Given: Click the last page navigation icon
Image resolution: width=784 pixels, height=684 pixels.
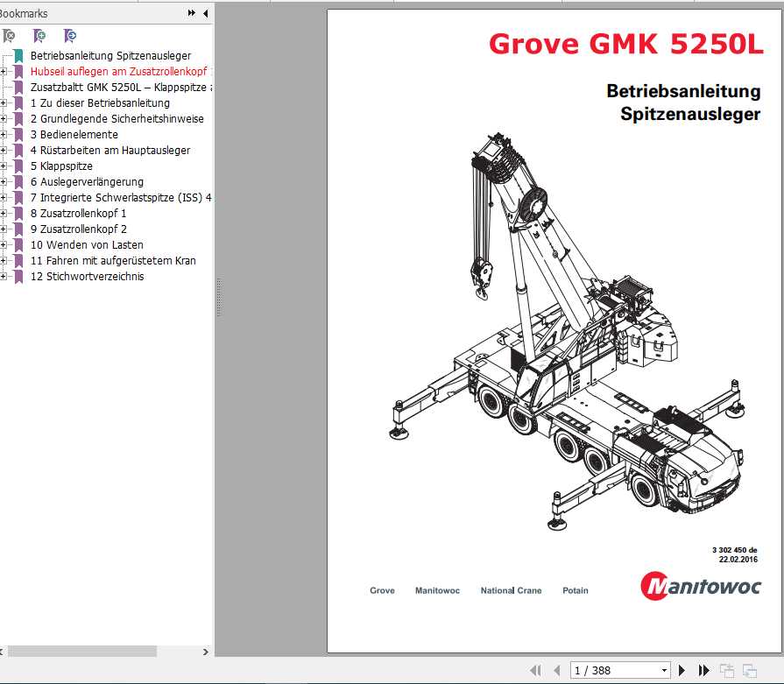Looking at the screenshot, I should (704, 671).
